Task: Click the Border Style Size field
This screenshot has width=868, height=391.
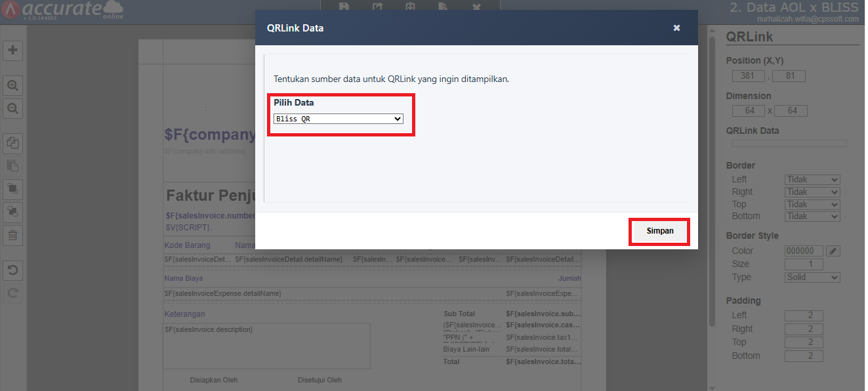Action: coord(804,264)
